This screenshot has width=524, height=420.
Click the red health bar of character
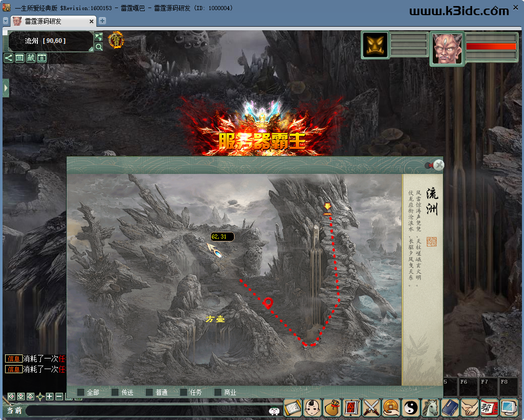pyautogui.click(x=491, y=46)
